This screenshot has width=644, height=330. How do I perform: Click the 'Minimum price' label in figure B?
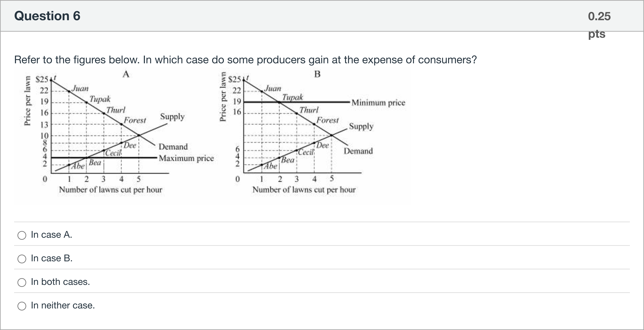378,103
